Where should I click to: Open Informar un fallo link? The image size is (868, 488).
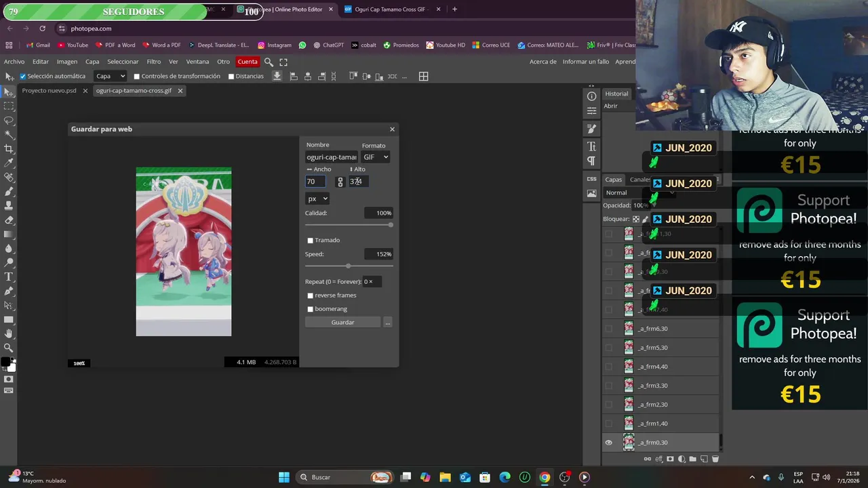(586, 62)
